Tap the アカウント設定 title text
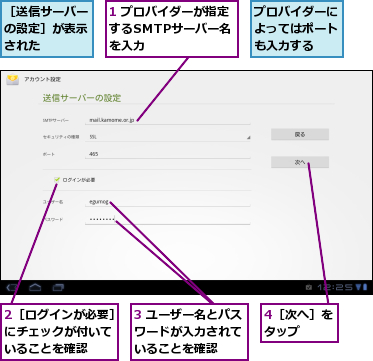Screen dimensions: 373x361 pyautogui.click(x=42, y=80)
